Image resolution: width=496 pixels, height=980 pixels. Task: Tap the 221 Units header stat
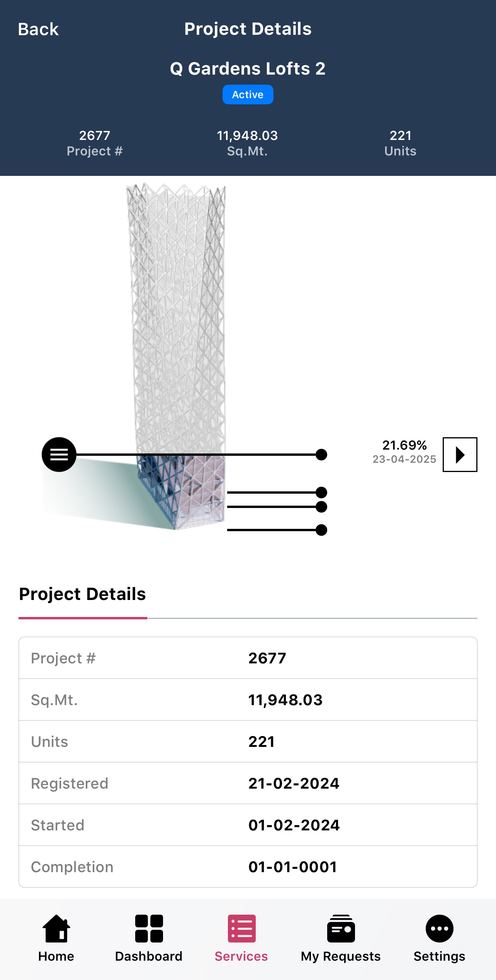400,143
